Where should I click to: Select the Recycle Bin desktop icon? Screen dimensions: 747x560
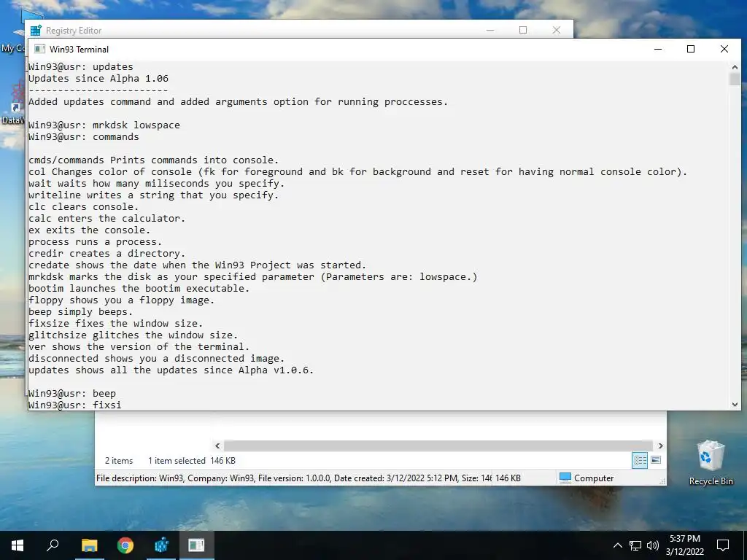711,462
